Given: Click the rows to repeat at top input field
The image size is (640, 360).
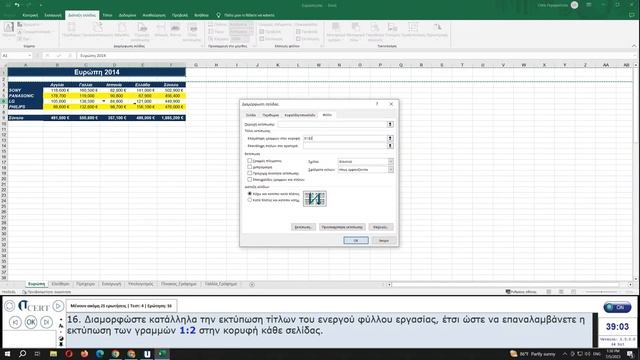Looking at the screenshot, I should pos(345,138).
